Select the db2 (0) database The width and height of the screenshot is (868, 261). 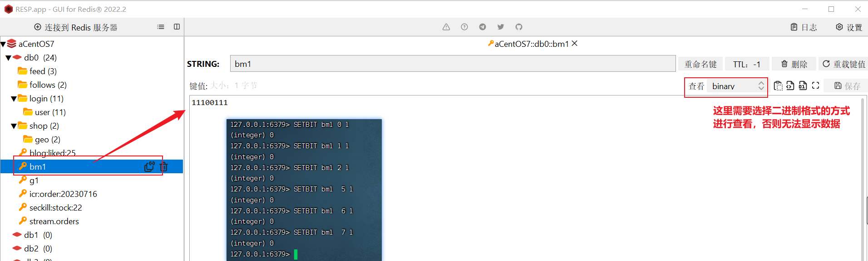point(38,249)
